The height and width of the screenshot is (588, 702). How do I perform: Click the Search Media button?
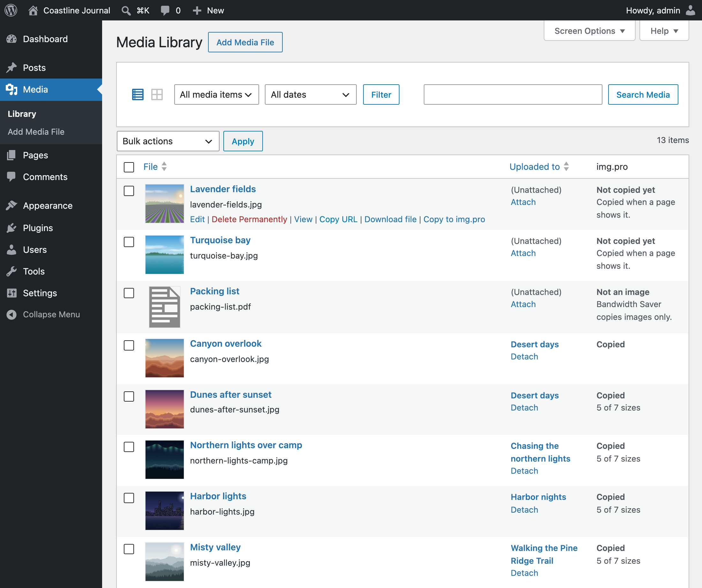tap(643, 95)
